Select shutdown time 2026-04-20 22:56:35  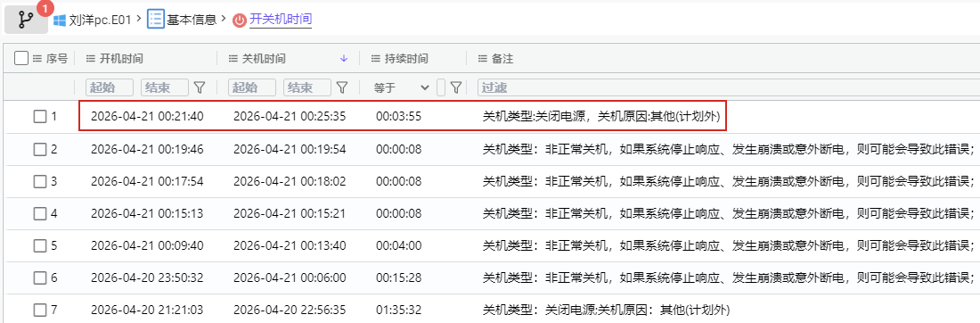point(290,310)
